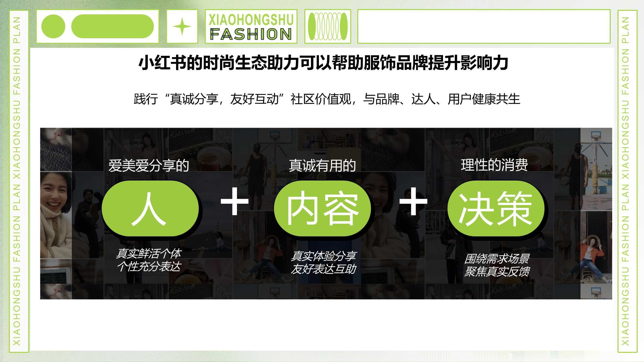Click the green four-point star icon
Screen dimensions: 644x362
click(x=182, y=27)
